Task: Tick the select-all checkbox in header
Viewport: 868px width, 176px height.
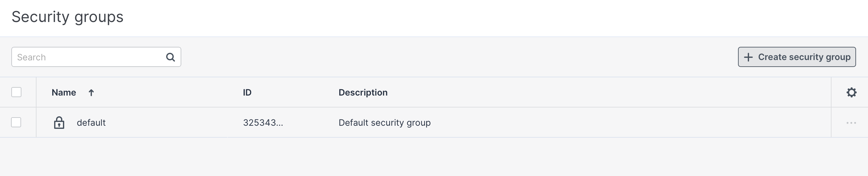Action: tap(16, 92)
